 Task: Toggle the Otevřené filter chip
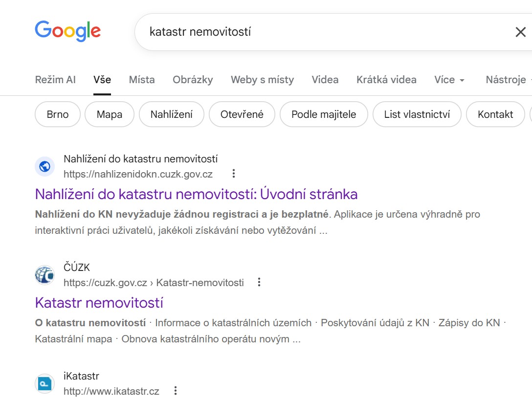pyautogui.click(x=242, y=114)
